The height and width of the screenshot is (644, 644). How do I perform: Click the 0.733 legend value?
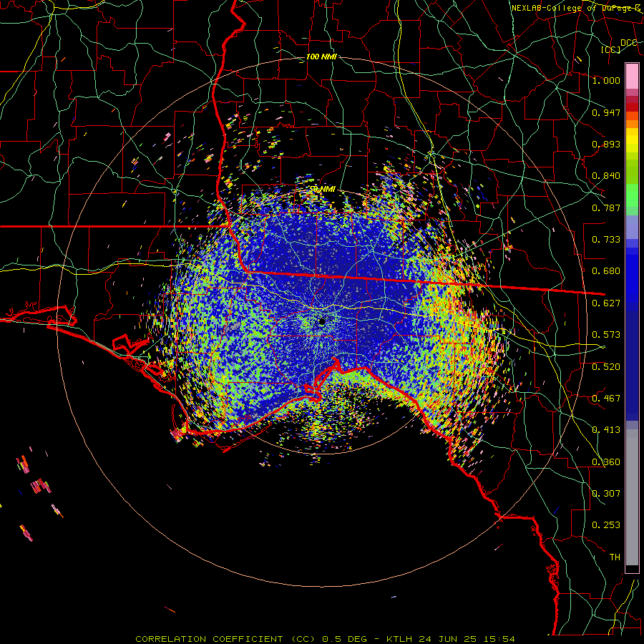tap(606, 240)
